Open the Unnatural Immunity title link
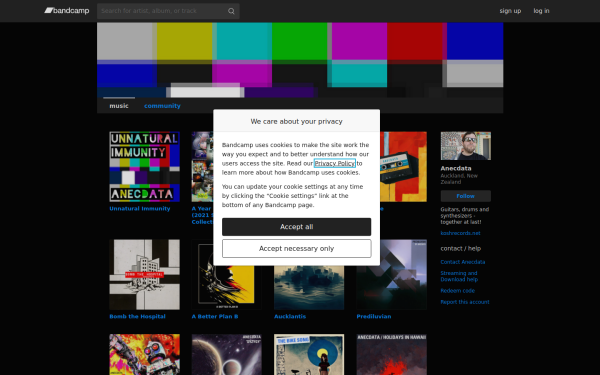 click(140, 209)
